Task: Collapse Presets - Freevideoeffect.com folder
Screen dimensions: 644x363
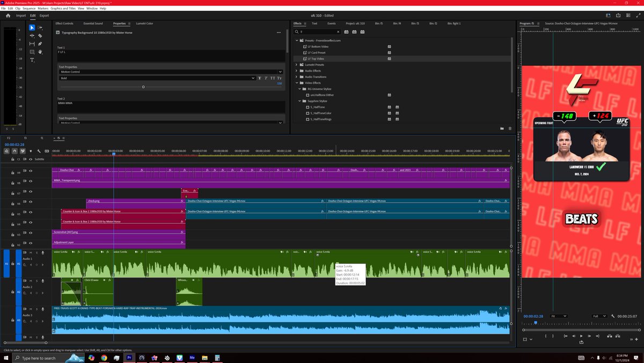Action: (297, 40)
